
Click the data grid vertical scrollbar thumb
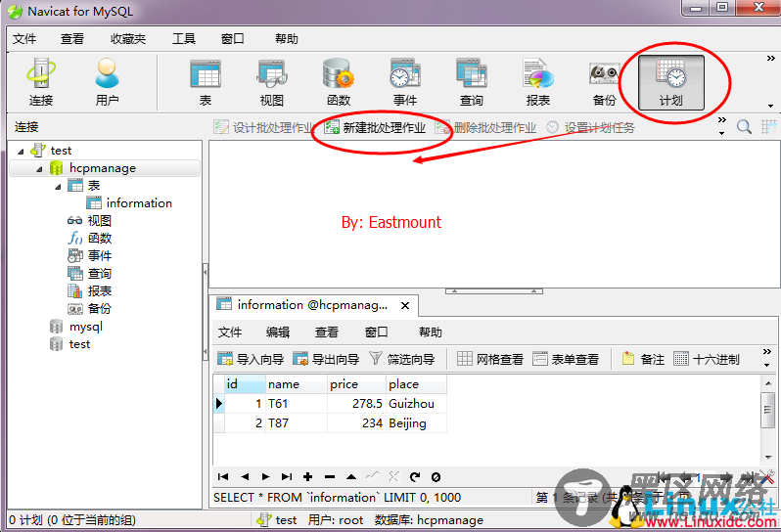coord(767,410)
